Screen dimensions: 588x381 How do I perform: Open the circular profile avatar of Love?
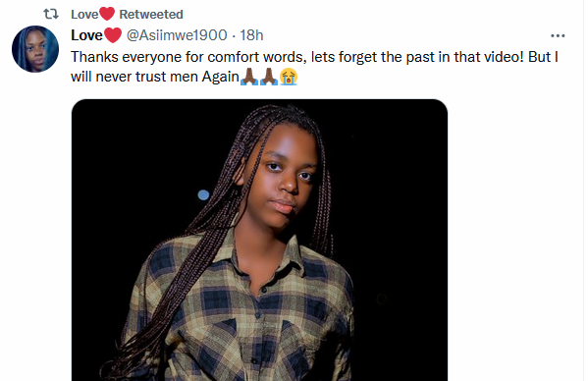[x=35, y=49]
